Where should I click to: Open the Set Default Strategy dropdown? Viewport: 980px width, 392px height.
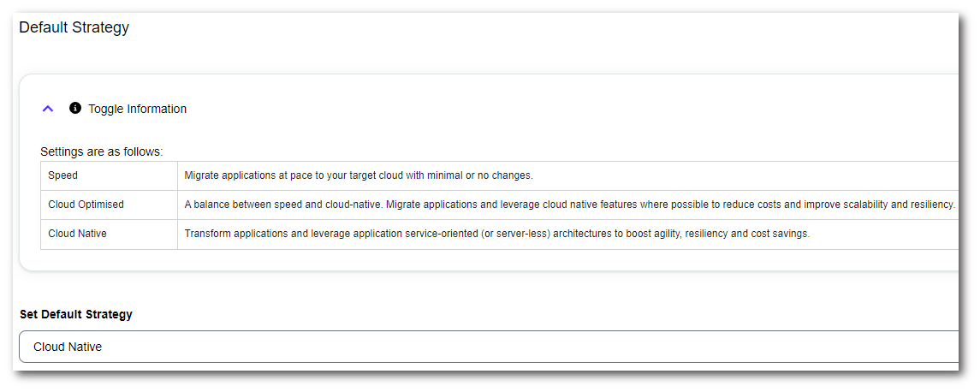[x=488, y=347]
